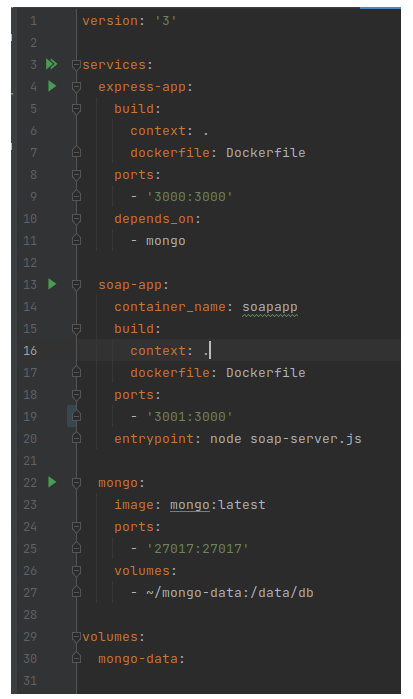
Task: Fold the express-app ports section on line 8
Action: coord(76,175)
